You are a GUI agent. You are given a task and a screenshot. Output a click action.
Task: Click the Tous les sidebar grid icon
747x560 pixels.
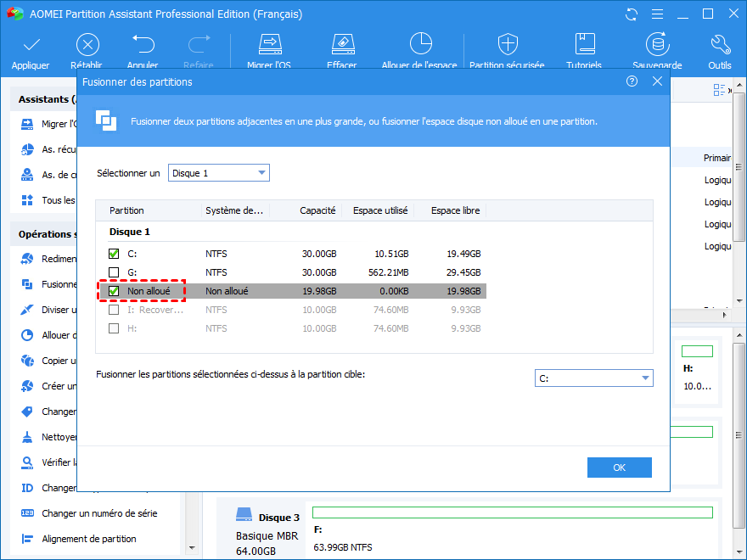coord(27,200)
